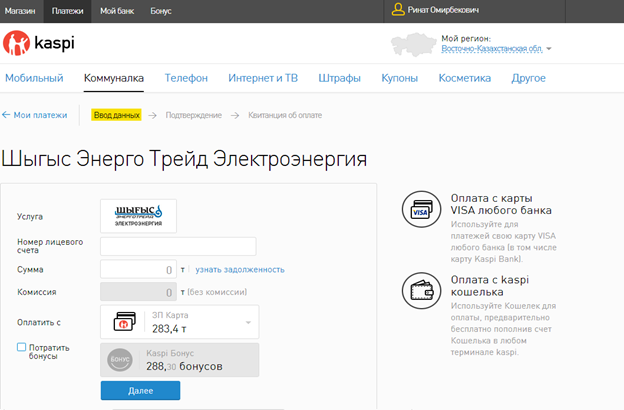Image resolution: width=624 pixels, height=410 pixels.
Task: Click the Kaspi Бонус round icon
Action: (120, 359)
